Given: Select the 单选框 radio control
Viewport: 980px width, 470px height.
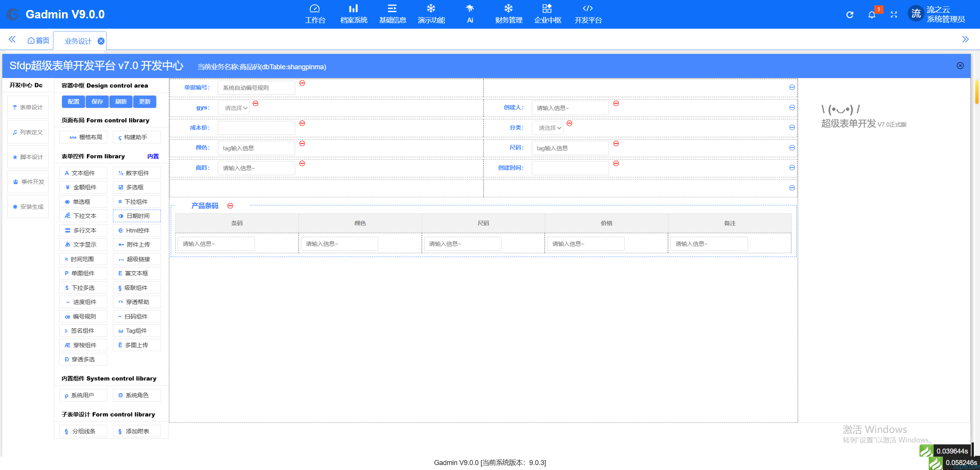Looking at the screenshot, I should coord(83,202).
